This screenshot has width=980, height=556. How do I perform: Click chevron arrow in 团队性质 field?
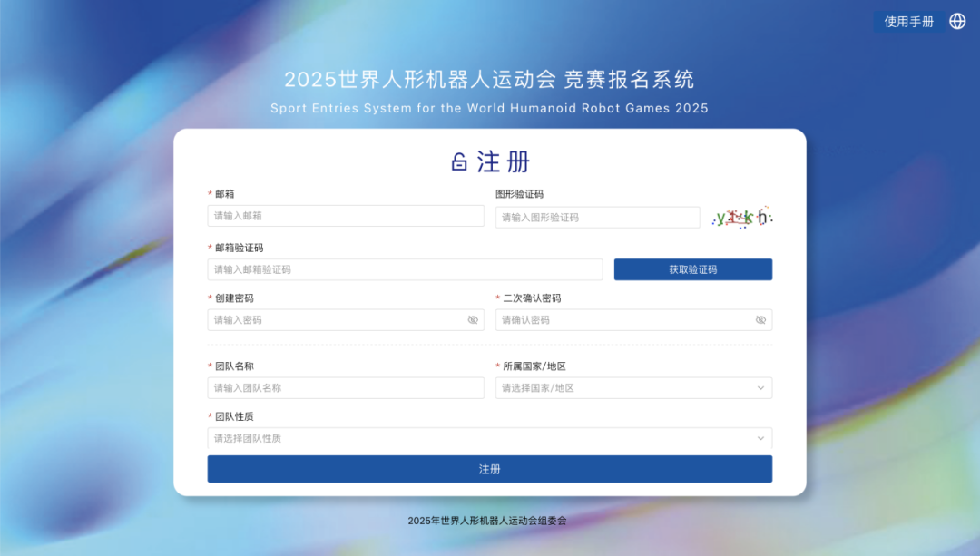pos(760,438)
